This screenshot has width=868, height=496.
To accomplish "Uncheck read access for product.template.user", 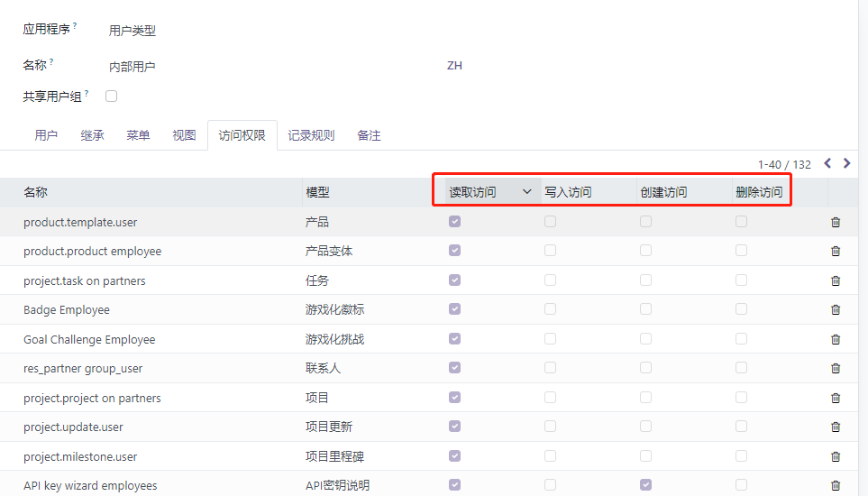I will [454, 222].
